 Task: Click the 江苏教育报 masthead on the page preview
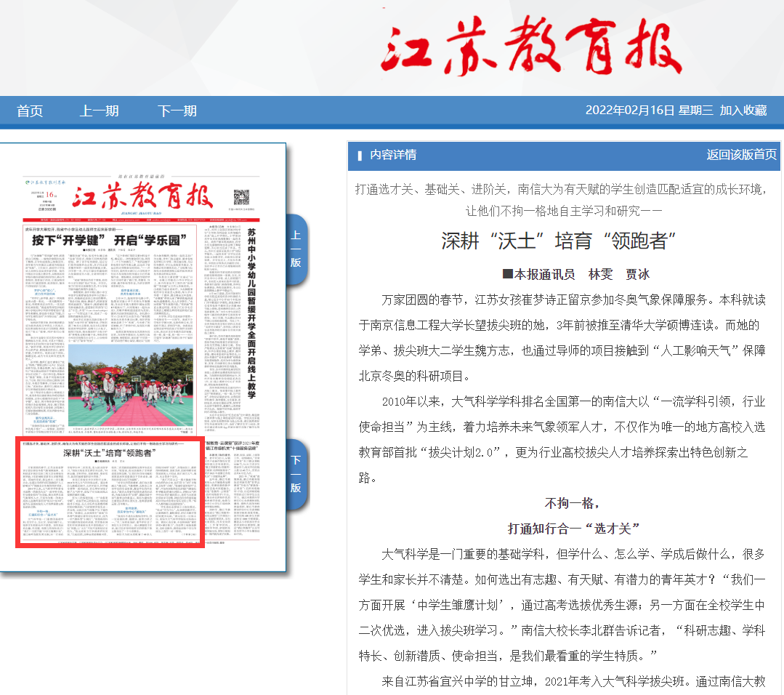142,196
